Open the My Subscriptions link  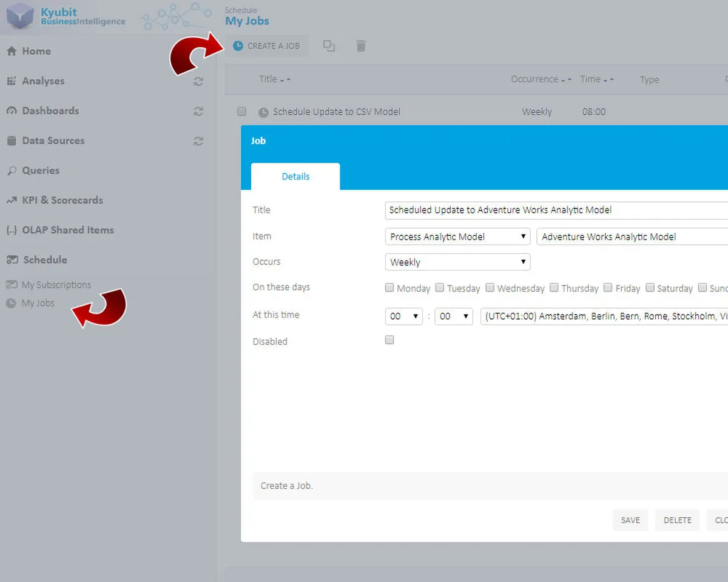click(56, 285)
